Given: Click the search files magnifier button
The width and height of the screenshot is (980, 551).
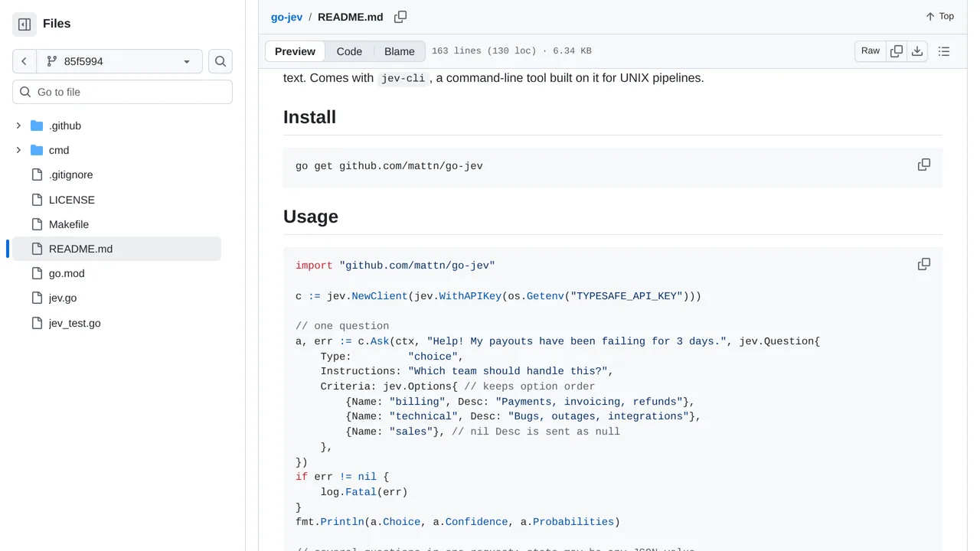Looking at the screenshot, I should click(x=220, y=61).
